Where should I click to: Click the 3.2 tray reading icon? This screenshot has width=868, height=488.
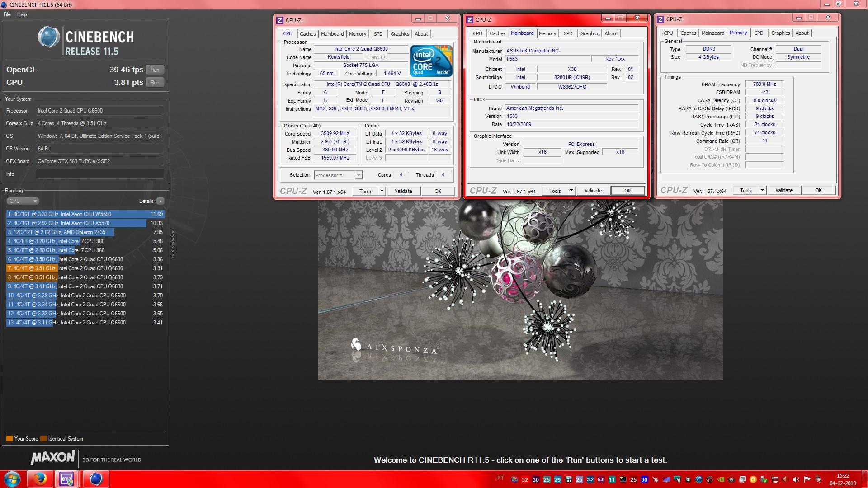coord(590,479)
